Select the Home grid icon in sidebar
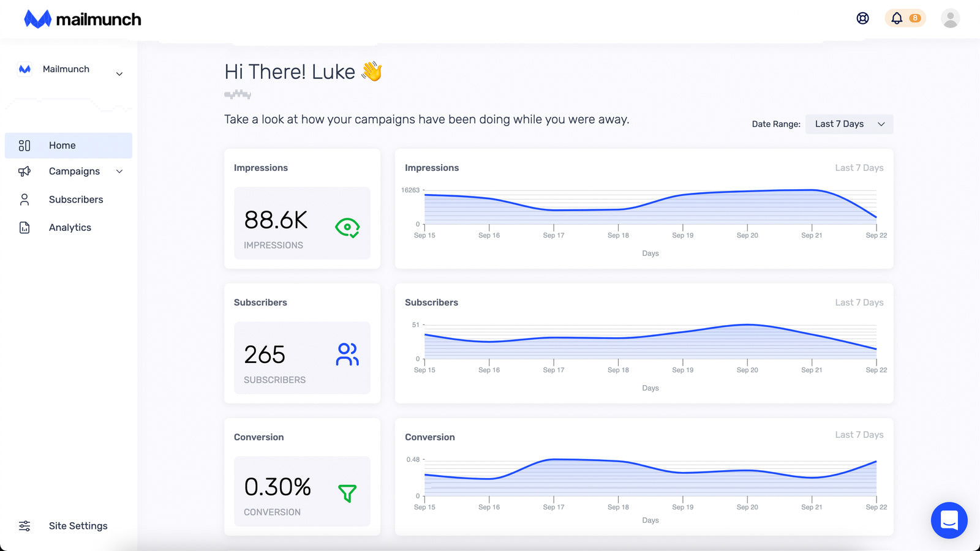The image size is (980, 551). coord(24,145)
